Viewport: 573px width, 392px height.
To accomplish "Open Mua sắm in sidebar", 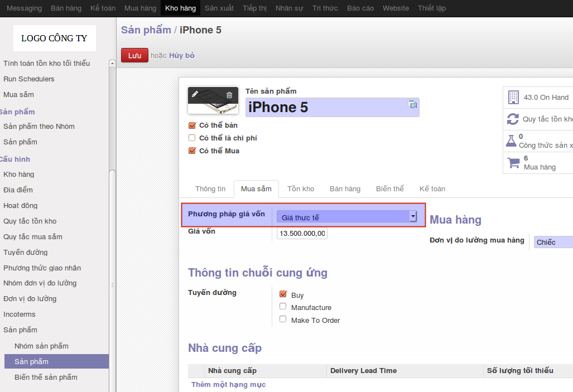I will [18, 95].
